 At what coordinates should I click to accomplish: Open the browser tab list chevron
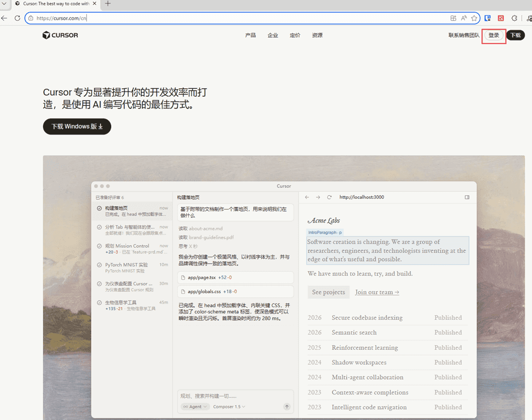click(5, 4)
